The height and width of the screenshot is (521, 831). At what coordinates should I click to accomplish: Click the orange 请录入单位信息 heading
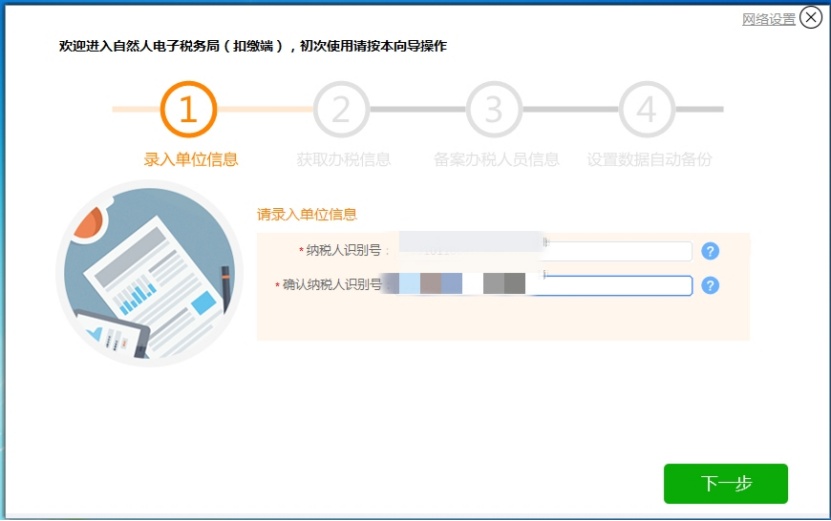point(307,214)
